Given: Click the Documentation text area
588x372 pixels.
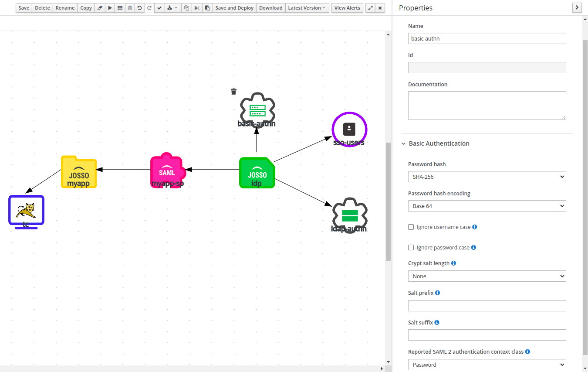Looking at the screenshot, I should [487, 106].
